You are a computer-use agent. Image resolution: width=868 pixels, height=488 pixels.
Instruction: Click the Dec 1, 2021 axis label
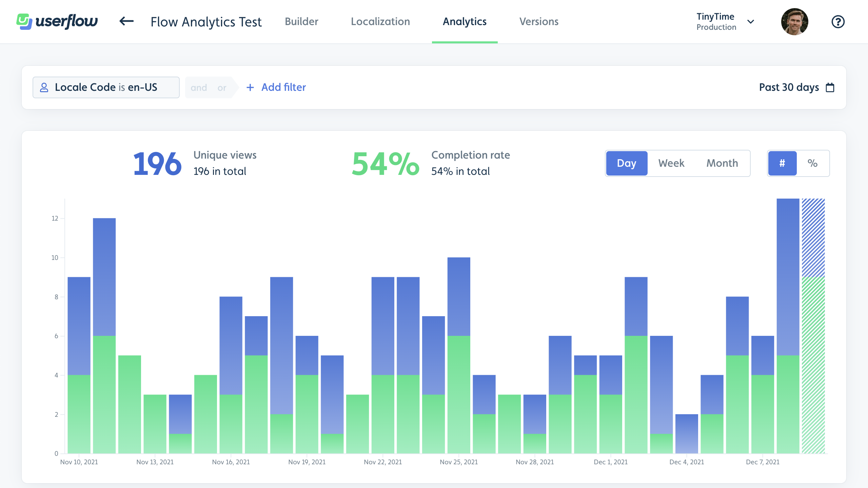(x=611, y=462)
